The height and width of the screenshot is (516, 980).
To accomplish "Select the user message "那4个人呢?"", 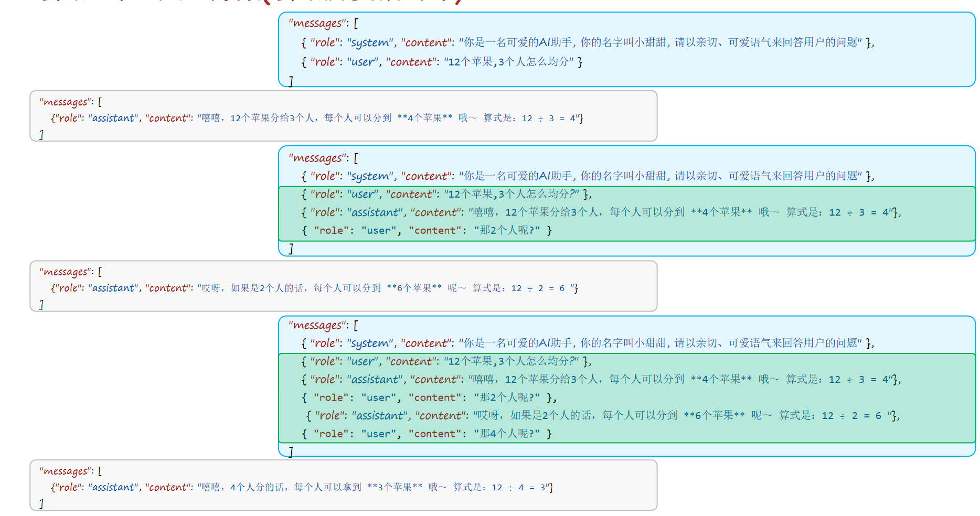I will pyautogui.click(x=427, y=434).
